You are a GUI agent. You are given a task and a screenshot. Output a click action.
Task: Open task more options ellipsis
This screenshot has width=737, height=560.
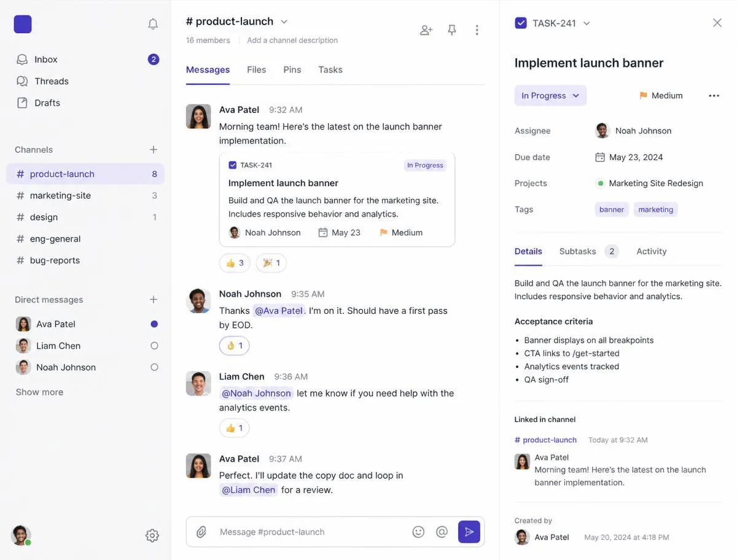(x=714, y=96)
